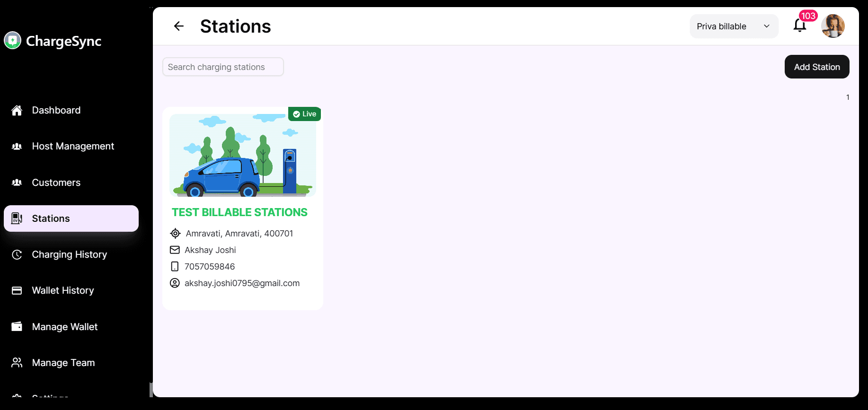
Task: Open TEST BILLABLE STATIONS title link
Action: coord(239,212)
